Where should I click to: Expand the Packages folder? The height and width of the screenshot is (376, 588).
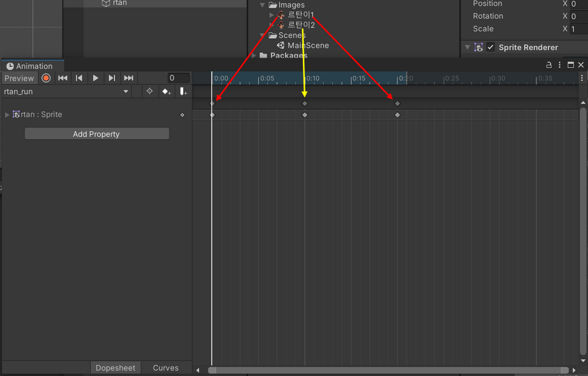254,56
